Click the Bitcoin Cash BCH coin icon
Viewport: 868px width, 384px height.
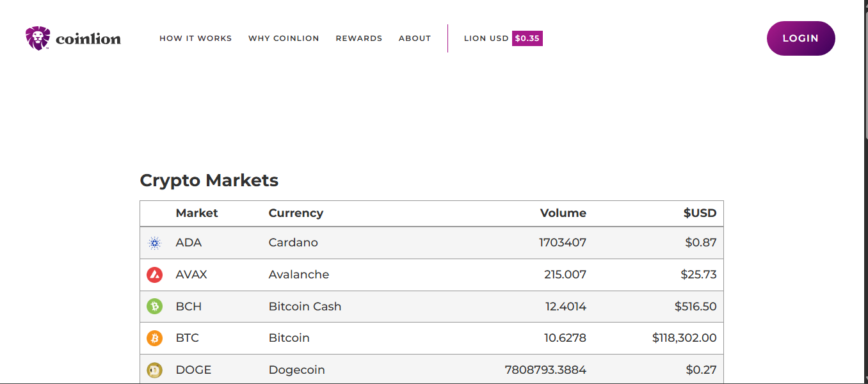154,307
